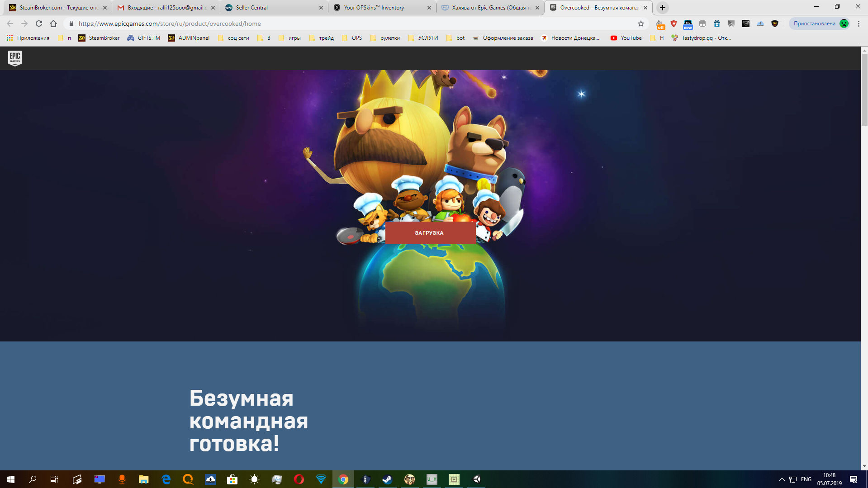Click the Epic Games logo
This screenshot has height=488, width=868.
(x=15, y=58)
